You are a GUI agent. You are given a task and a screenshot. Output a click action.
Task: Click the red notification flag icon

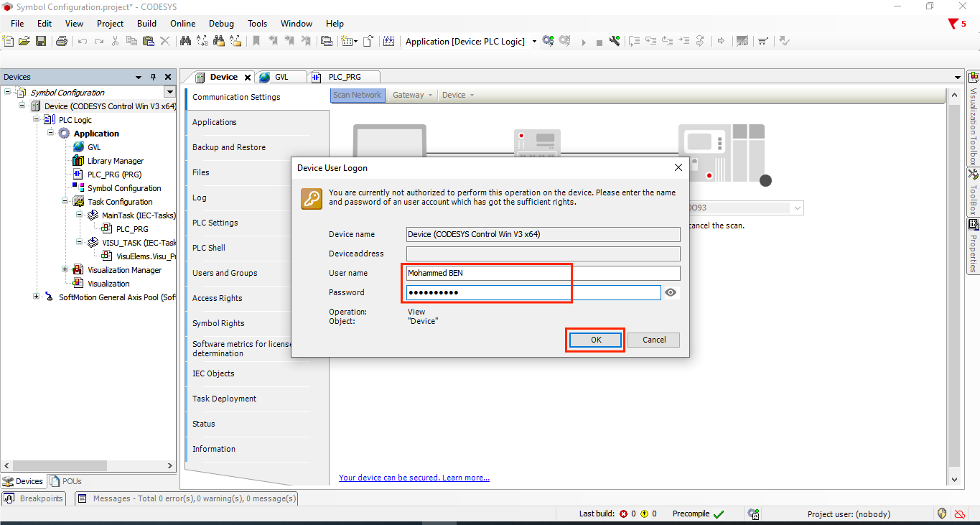click(x=953, y=24)
